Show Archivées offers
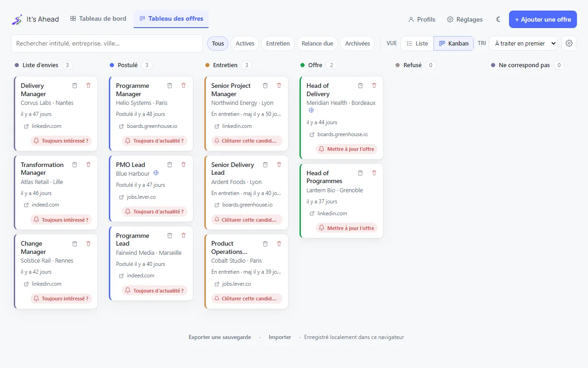Image resolution: width=588 pixels, height=368 pixels. (357, 43)
